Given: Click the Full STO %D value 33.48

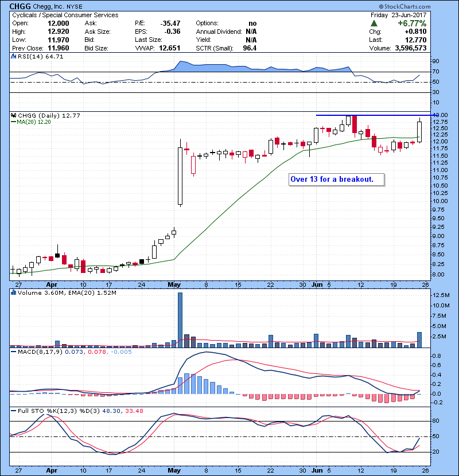Looking at the screenshot, I should 134,411.
